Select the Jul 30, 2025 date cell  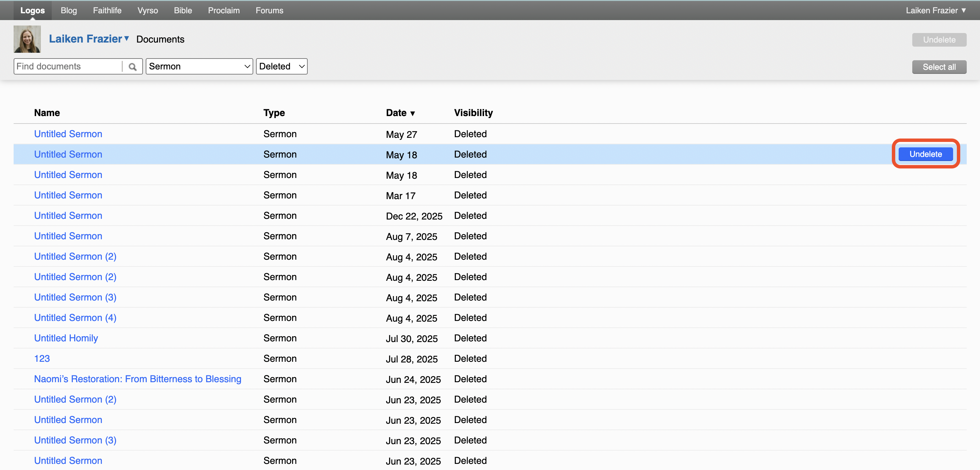click(x=412, y=338)
